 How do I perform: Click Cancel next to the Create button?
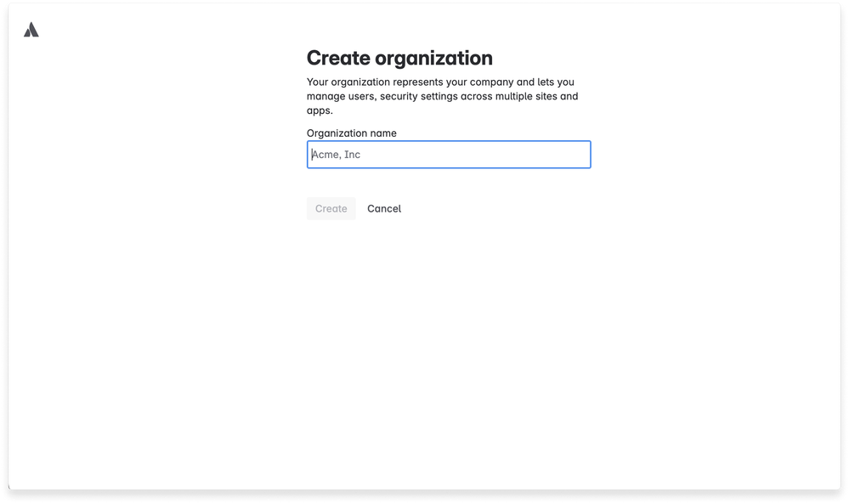point(384,209)
